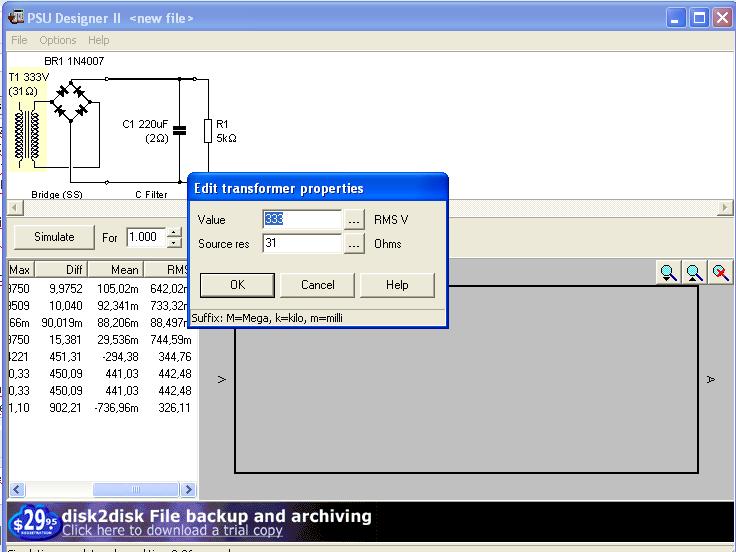Click the download a trial copy link
This screenshot has height=552, width=736.
[x=172, y=531]
